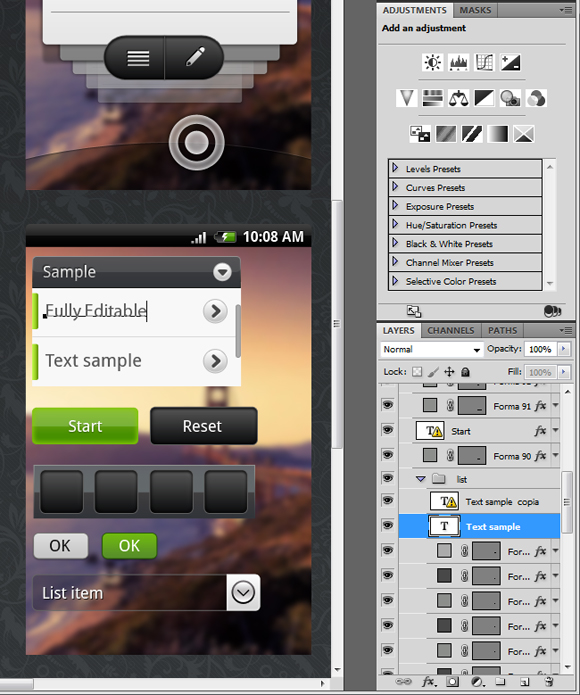Open the Opacity slider arrow
This screenshot has width=580, height=695.
(564, 349)
